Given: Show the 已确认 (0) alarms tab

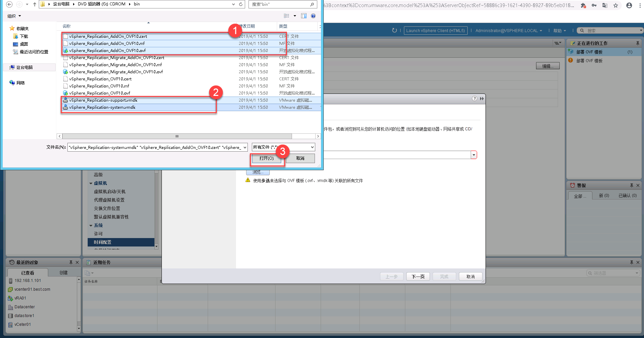Looking at the screenshot, I should pyautogui.click(x=627, y=196).
